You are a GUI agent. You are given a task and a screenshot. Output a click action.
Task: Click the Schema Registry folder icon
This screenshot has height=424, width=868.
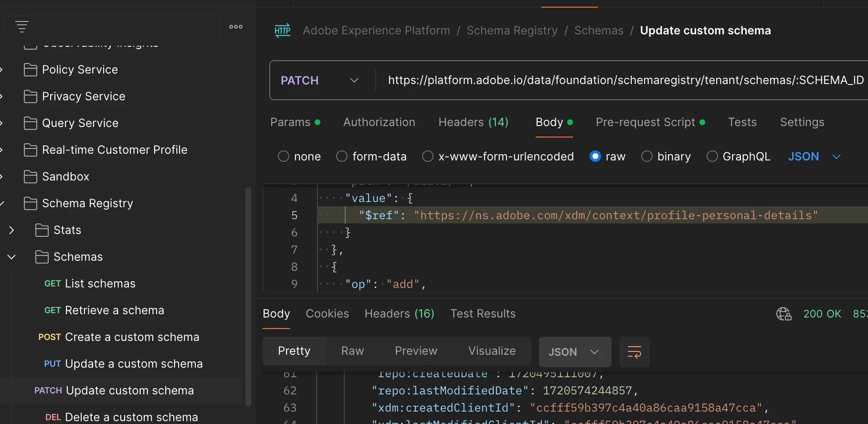click(31, 203)
